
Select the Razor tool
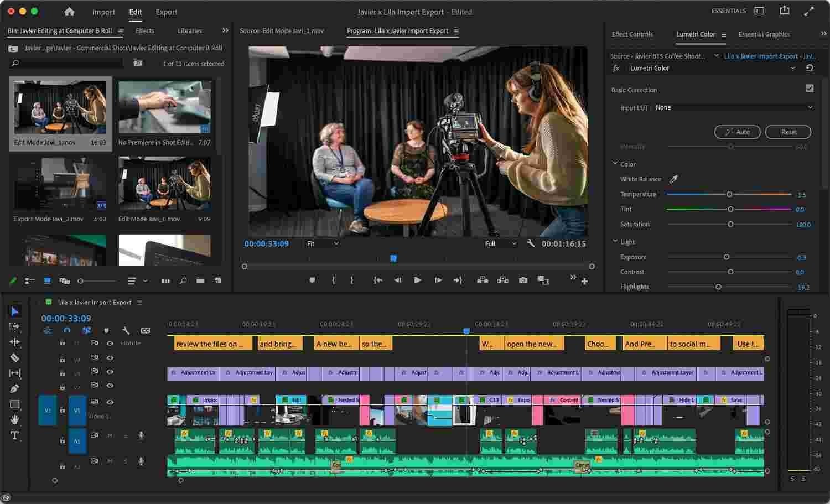15,357
